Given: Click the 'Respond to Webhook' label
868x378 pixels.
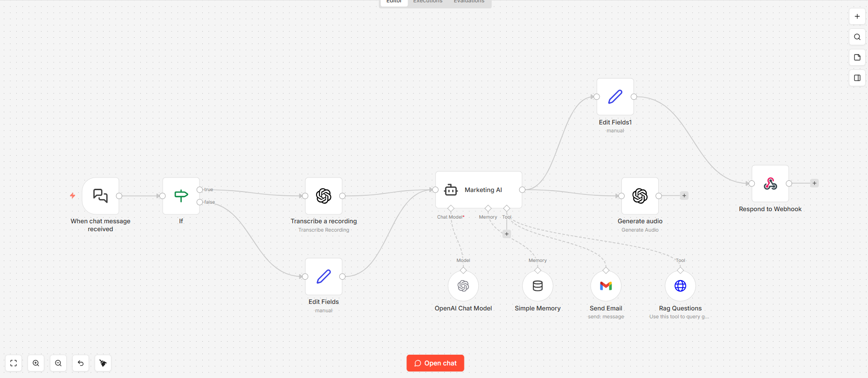Looking at the screenshot, I should (770, 209).
